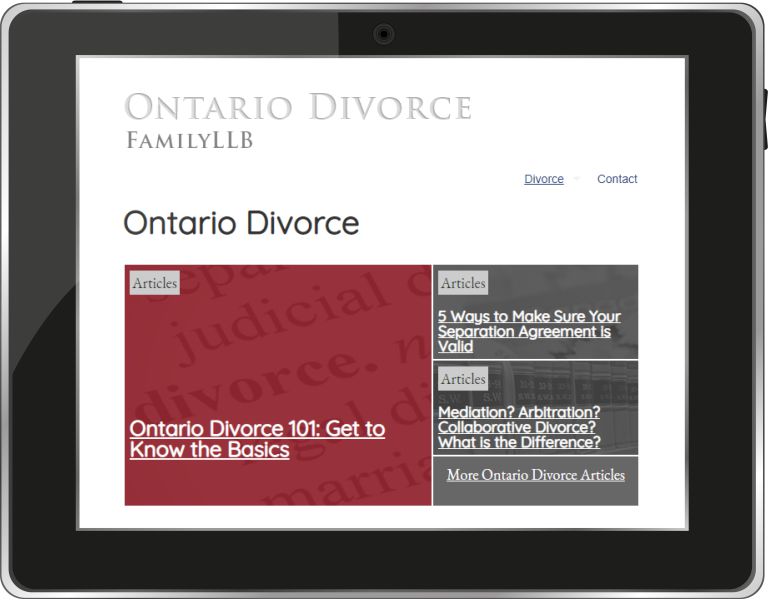768x600 pixels.
Task: Click the Ontario Divorce site logo
Action: point(298,107)
